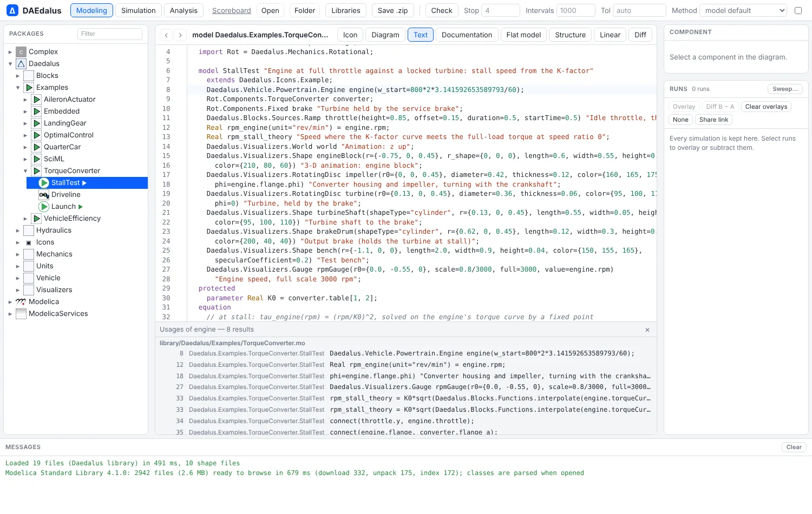Click the StallTest model run icon
This screenshot has width=812, height=514.
click(x=44, y=183)
